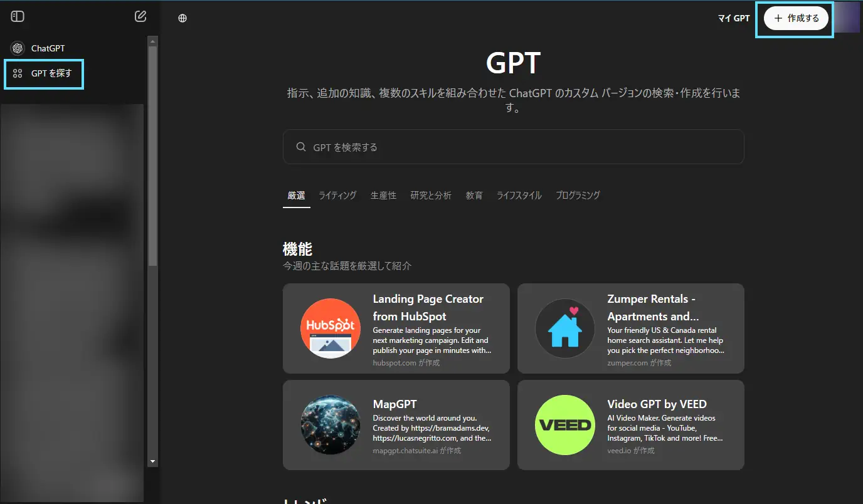Switch to the 研究と分析 tab
This screenshot has height=504, width=863.
coord(431,196)
